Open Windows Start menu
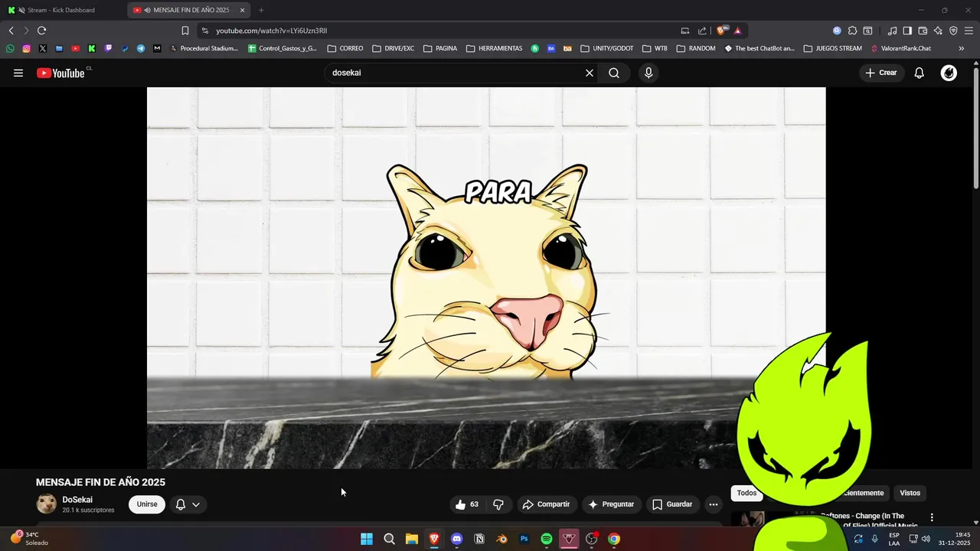The height and width of the screenshot is (551, 980). pyautogui.click(x=367, y=539)
